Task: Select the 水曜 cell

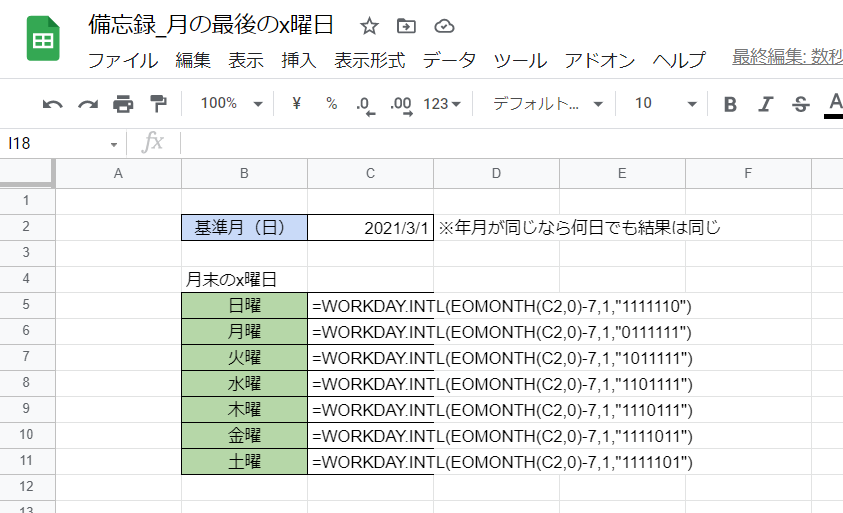Action: (x=244, y=383)
